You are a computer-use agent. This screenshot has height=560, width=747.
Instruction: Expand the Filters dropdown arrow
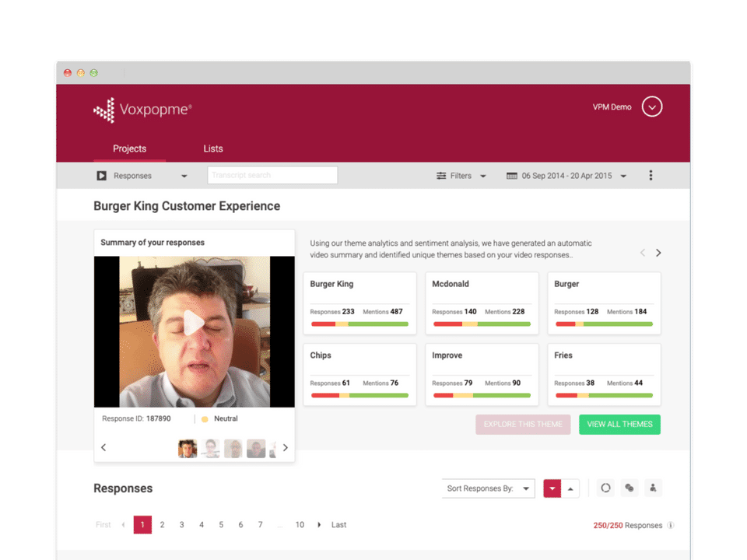[483, 177]
